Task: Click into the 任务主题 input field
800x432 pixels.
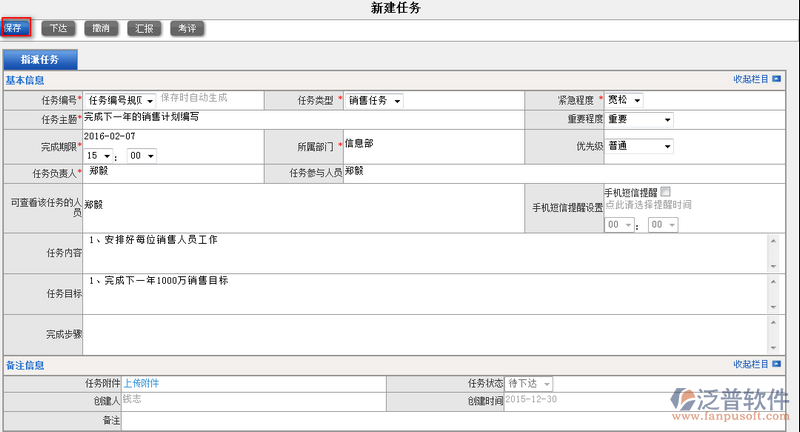Action: coord(300,119)
